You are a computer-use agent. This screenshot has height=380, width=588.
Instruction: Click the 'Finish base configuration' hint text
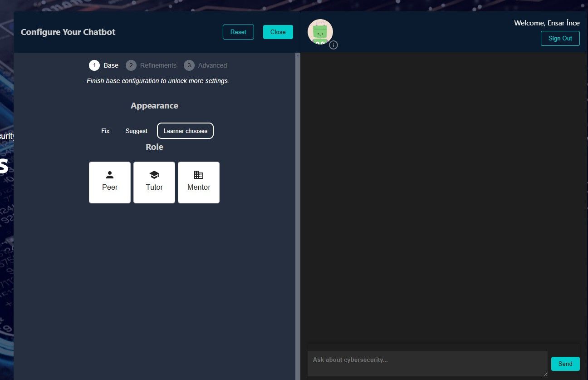[158, 81]
